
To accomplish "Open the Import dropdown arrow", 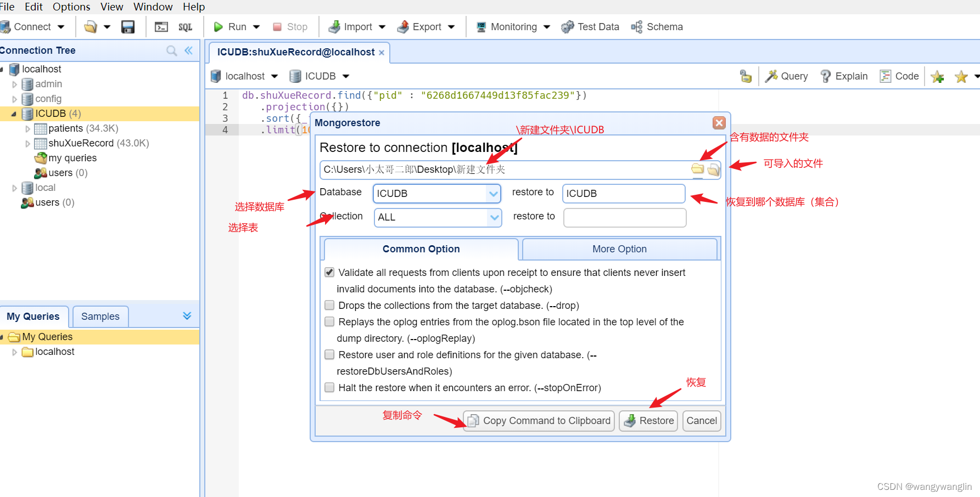I will tap(382, 27).
